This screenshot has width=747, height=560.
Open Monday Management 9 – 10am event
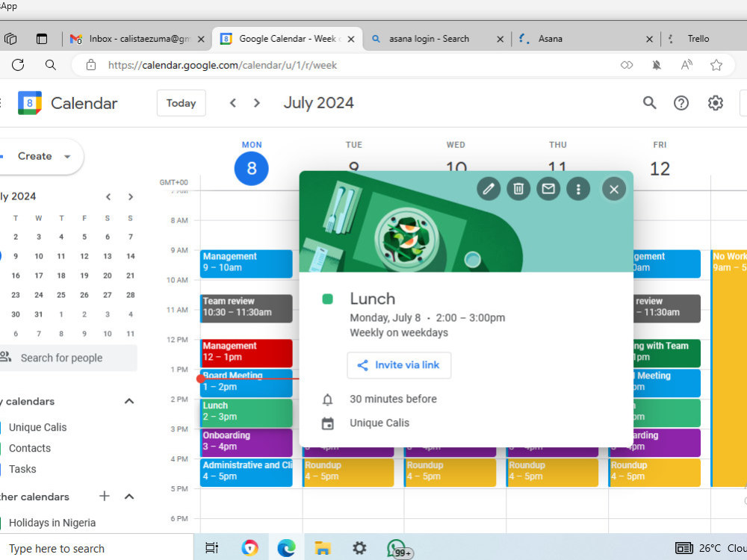247,264
